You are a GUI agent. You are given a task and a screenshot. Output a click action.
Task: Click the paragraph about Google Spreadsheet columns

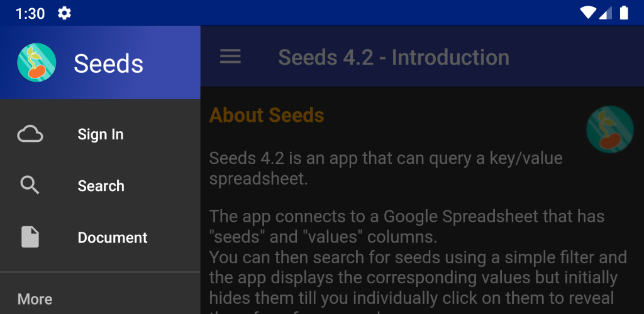[x=407, y=226]
